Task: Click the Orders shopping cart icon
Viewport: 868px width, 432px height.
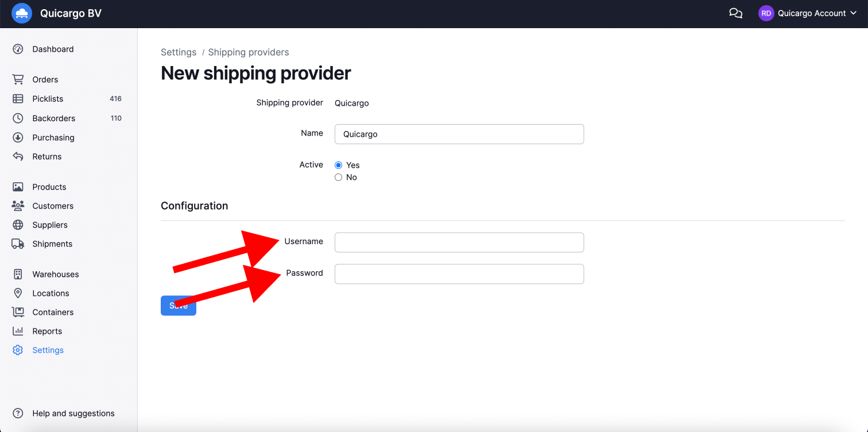Action: [18, 79]
